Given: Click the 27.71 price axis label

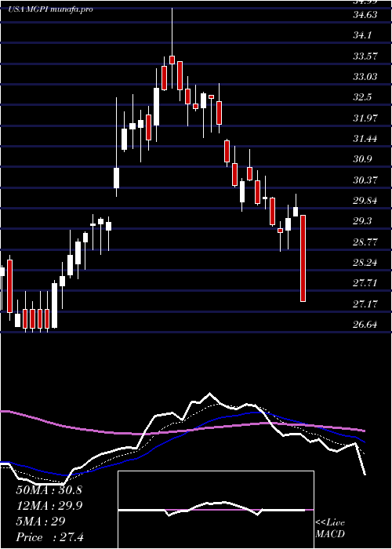Looking at the screenshot, I should 365,283.
